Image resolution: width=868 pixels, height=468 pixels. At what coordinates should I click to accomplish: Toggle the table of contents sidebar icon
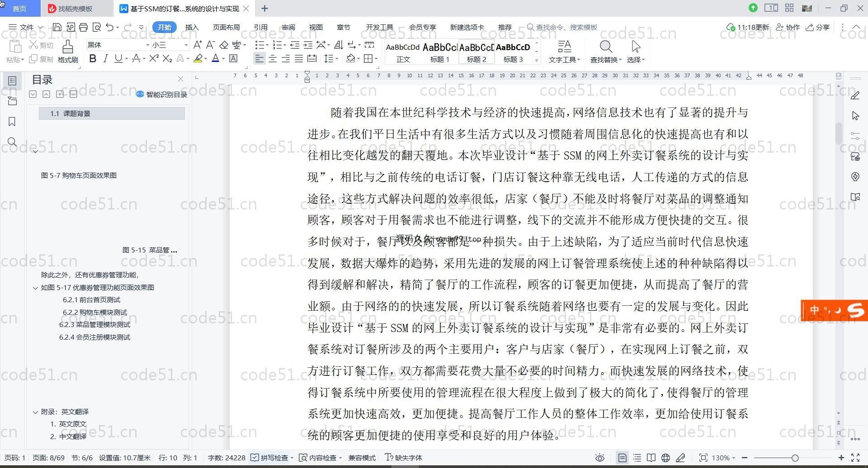click(12, 81)
